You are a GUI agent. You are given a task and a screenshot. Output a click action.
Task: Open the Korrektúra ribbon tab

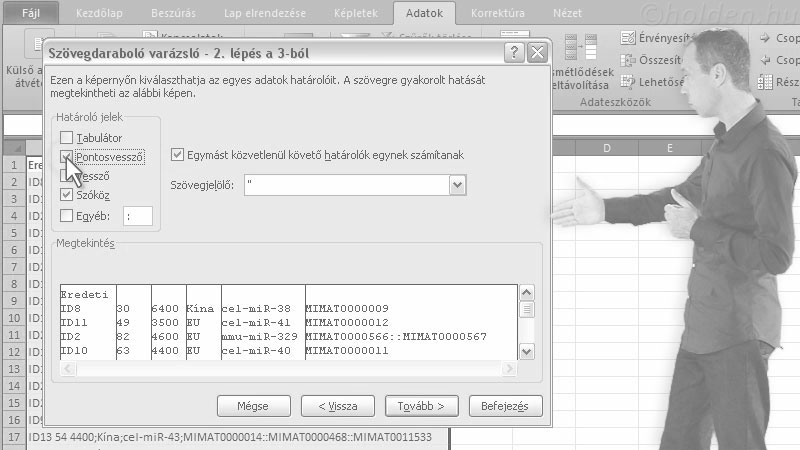tap(497, 13)
